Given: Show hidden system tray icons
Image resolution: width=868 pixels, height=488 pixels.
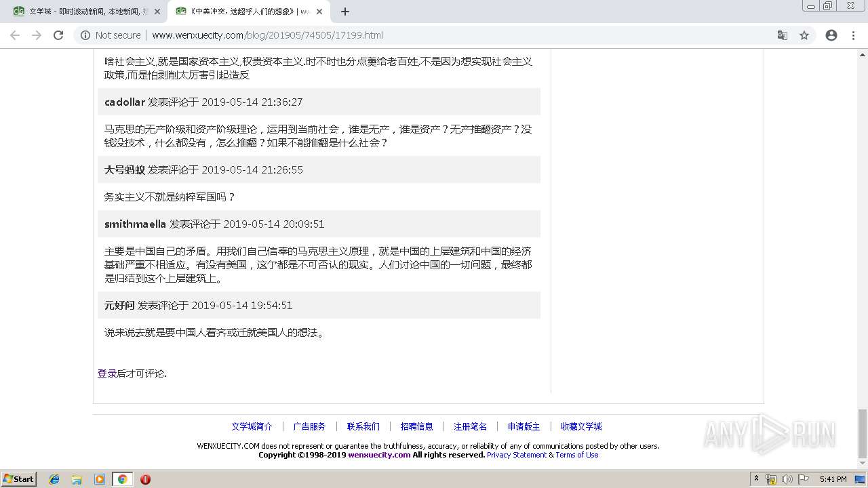Looking at the screenshot, I should point(756,479).
